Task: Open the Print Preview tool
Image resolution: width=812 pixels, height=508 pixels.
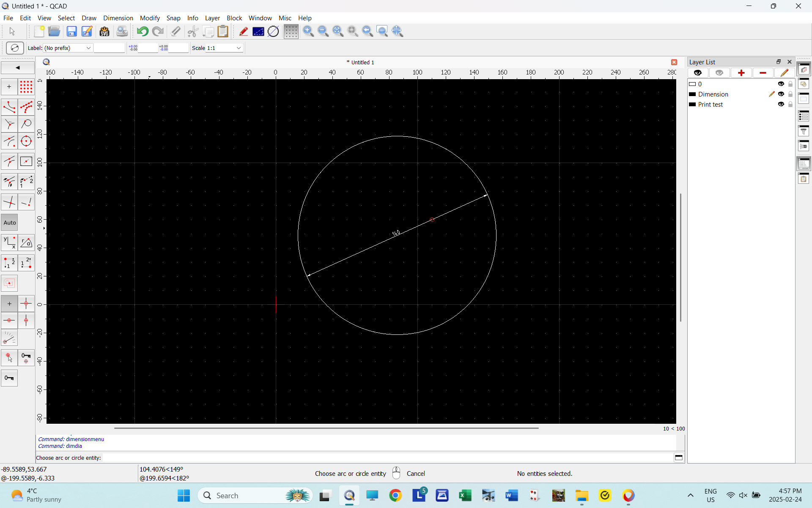Action: coord(122,31)
